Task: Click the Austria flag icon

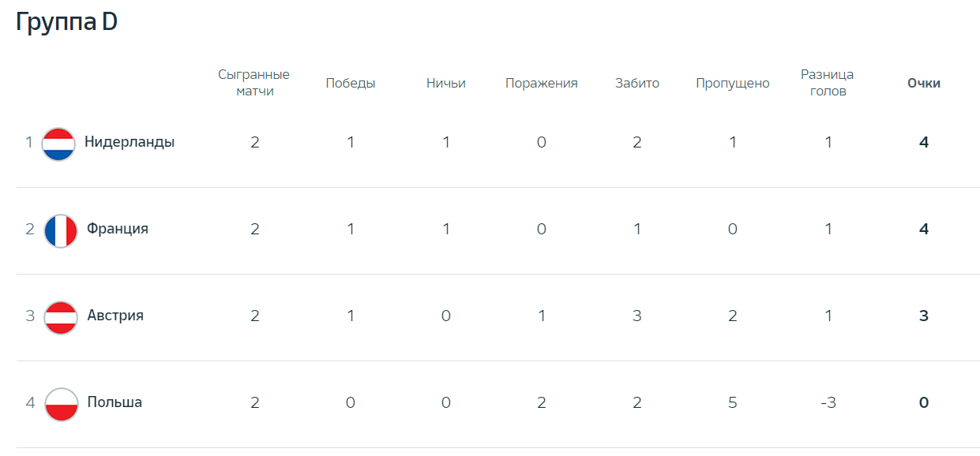Action: coord(61,317)
